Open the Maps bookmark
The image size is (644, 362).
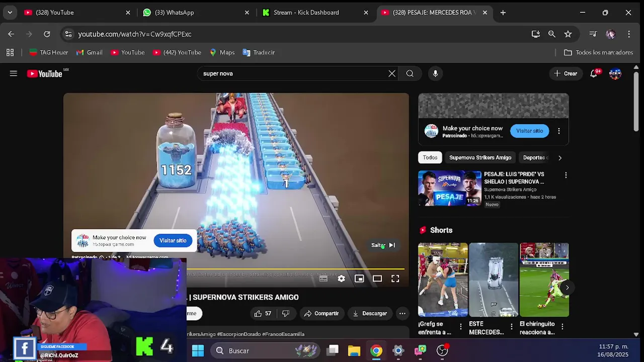pos(222,52)
